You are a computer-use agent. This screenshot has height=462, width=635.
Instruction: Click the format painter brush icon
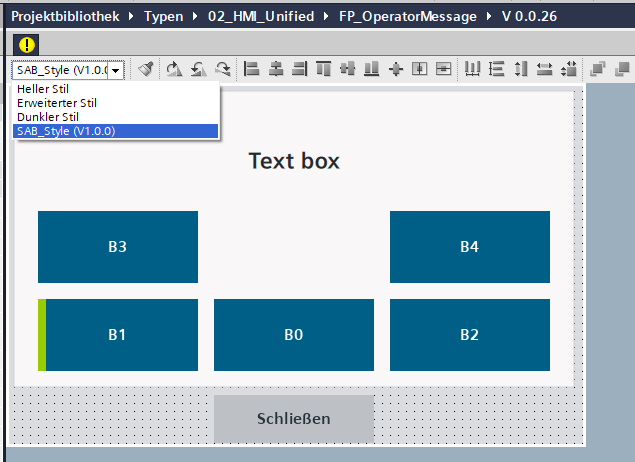[146, 69]
